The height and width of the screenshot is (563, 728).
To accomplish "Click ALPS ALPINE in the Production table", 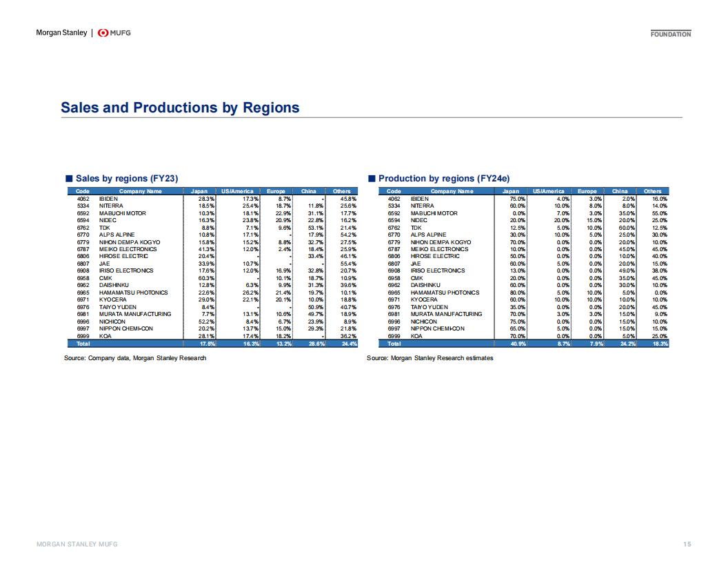I will coord(428,235).
